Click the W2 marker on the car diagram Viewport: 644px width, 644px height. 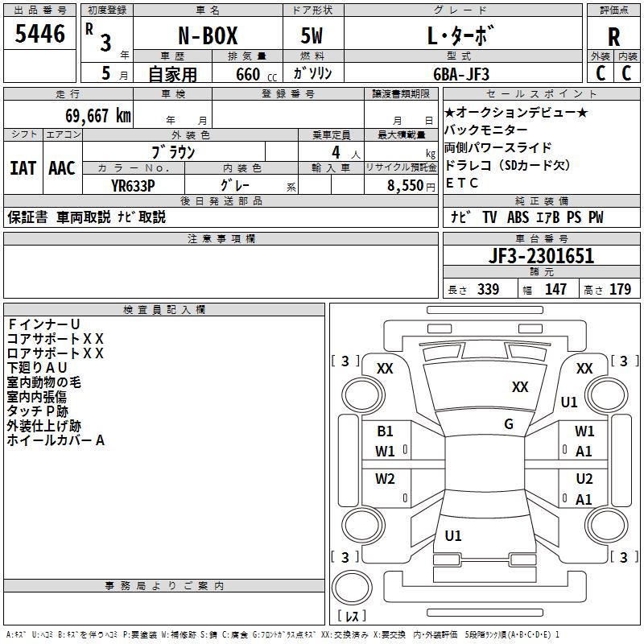pyautogui.click(x=385, y=479)
